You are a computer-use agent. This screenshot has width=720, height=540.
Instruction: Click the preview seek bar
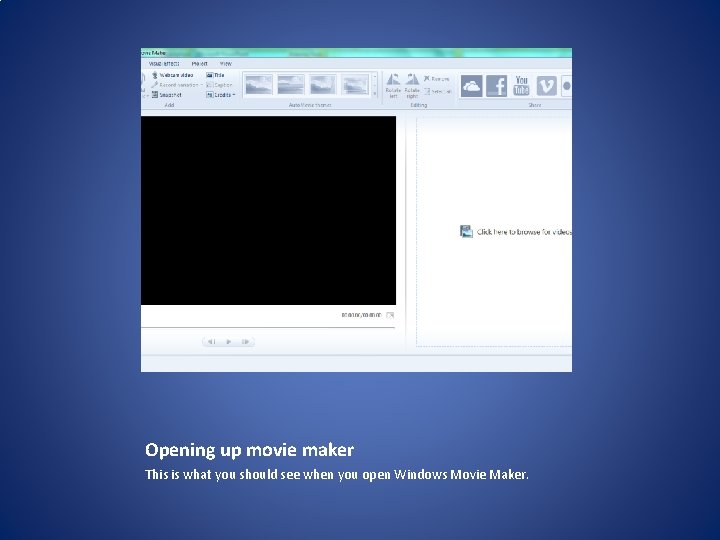click(x=268, y=327)
